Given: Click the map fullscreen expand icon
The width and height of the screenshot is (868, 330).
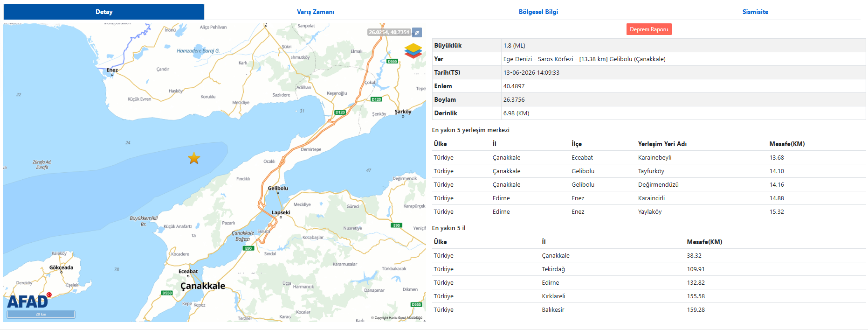Looking at the screenshot, I should [417, 32].
